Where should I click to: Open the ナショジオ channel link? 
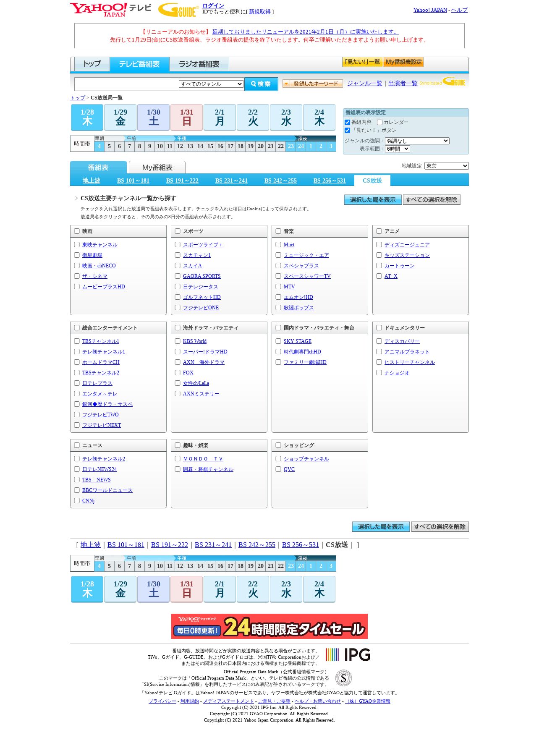(x=397, y=373)
